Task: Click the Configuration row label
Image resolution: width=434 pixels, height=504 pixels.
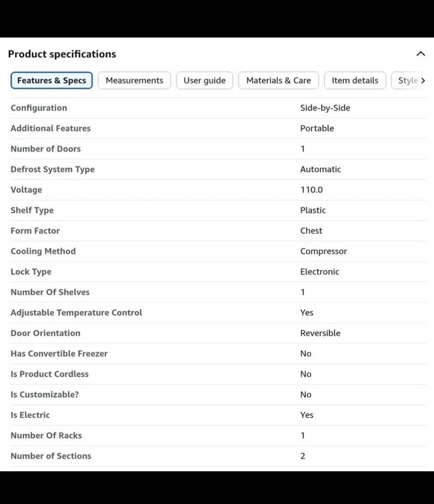Action: (39, 108)
